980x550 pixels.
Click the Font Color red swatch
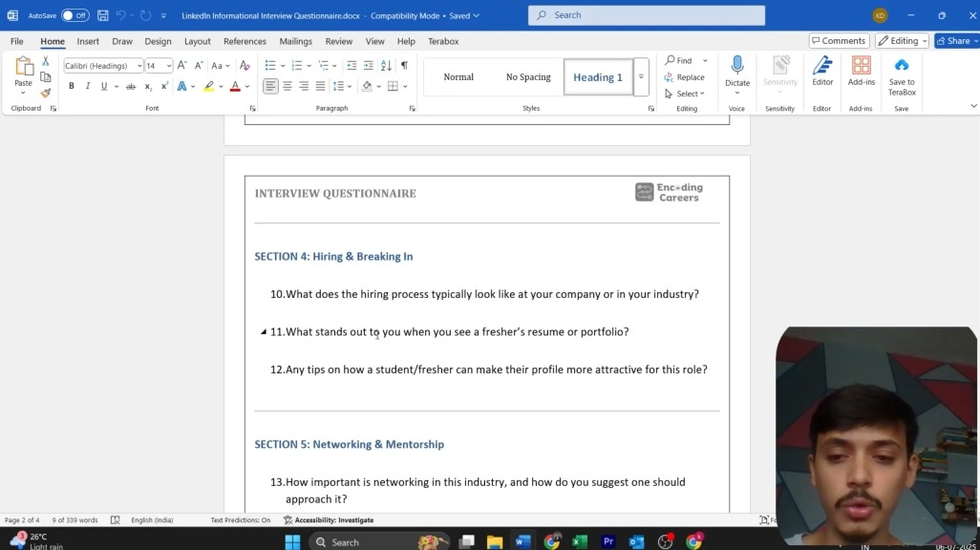235,86
